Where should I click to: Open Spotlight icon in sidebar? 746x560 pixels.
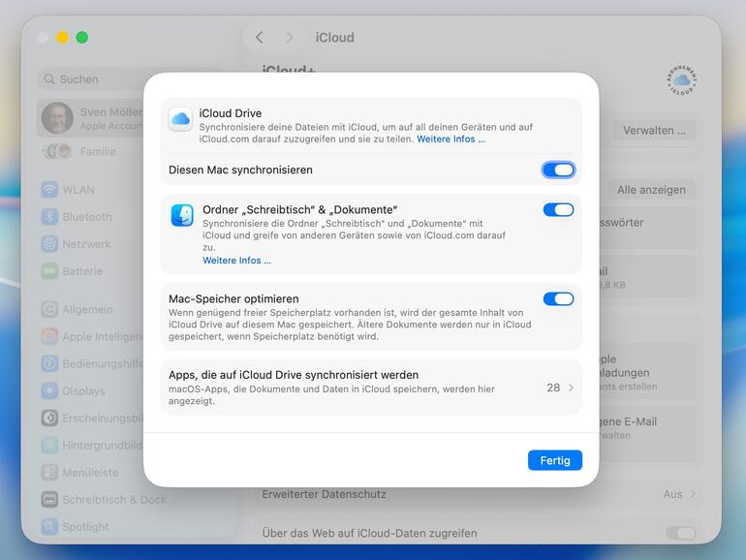(x=49, y=526)
